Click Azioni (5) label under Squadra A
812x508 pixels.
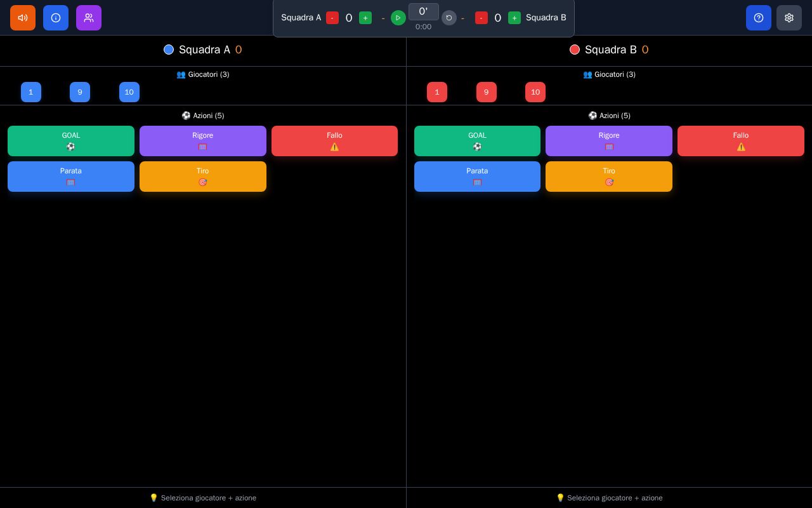[x=203, y=116]
